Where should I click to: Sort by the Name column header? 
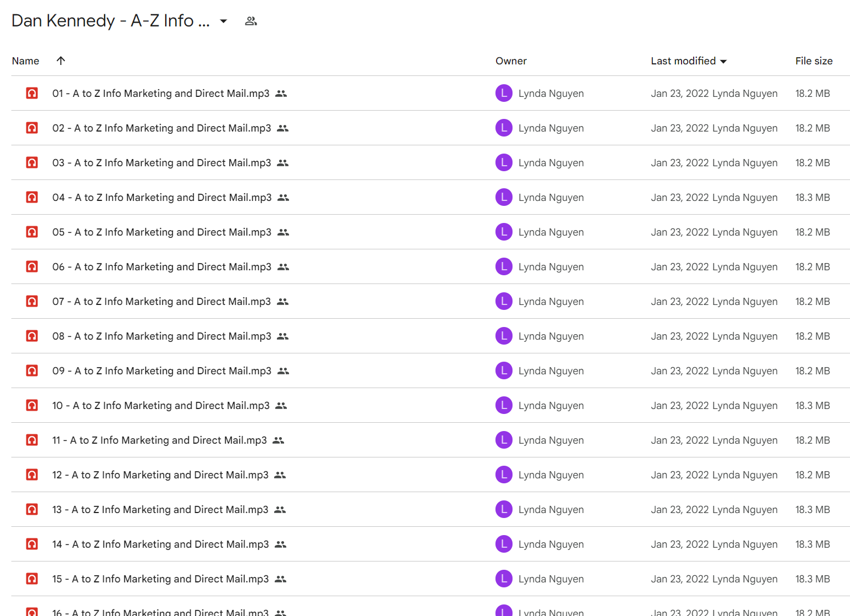point(25,61)
